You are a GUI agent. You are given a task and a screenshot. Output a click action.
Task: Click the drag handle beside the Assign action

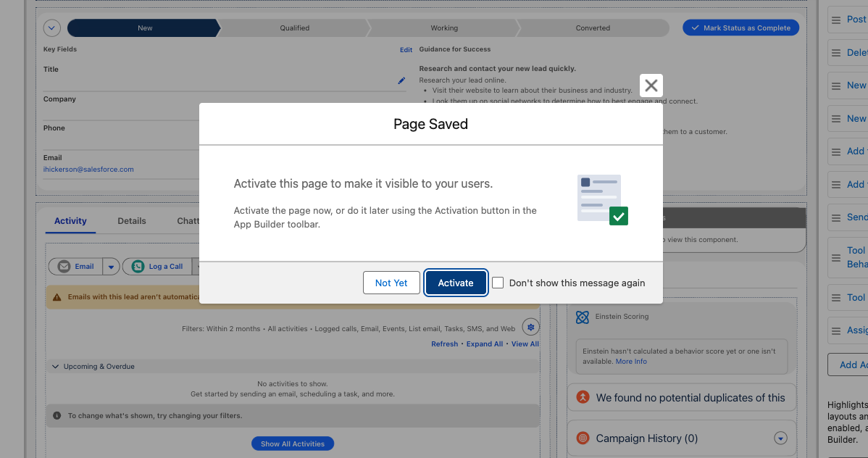(x=836, y=330)
